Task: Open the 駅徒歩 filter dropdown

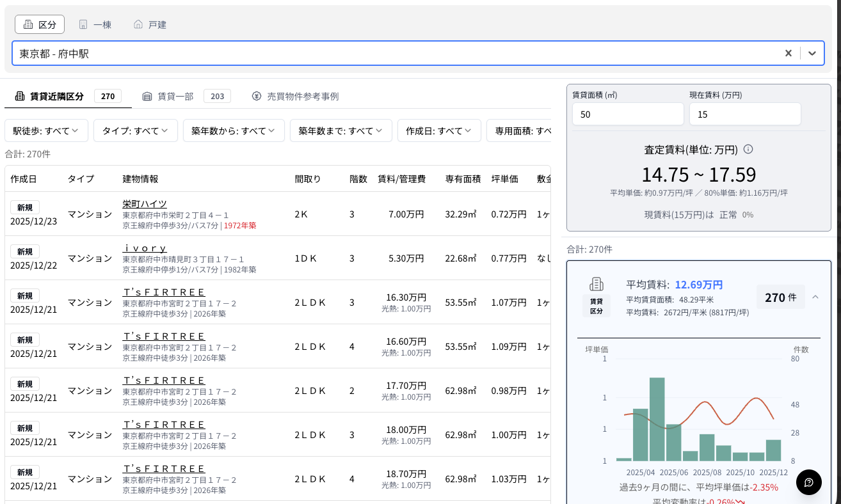Action: click(x=46, y=130)
